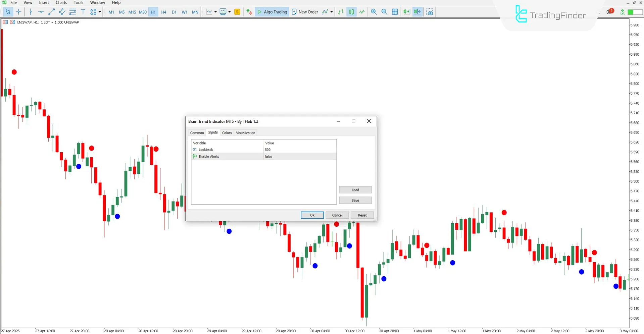Select the Vertical Line drawing tool
The width and height of the screenshot is (644, 334).
[31, 12]
